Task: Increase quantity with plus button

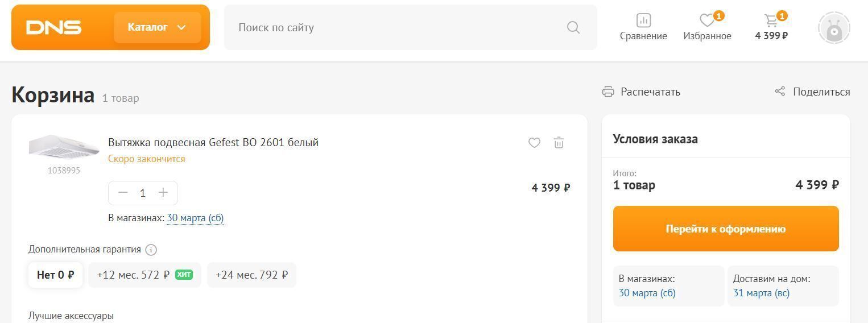Action: 163,193
